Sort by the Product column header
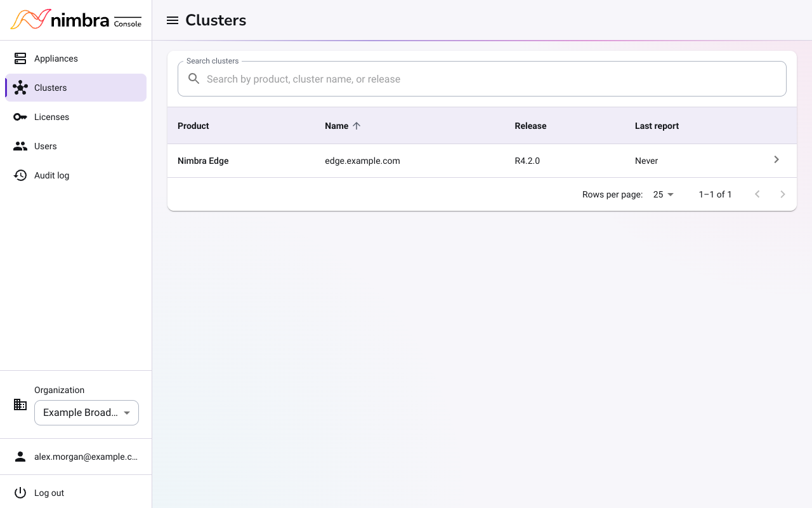 coord(193,126)
